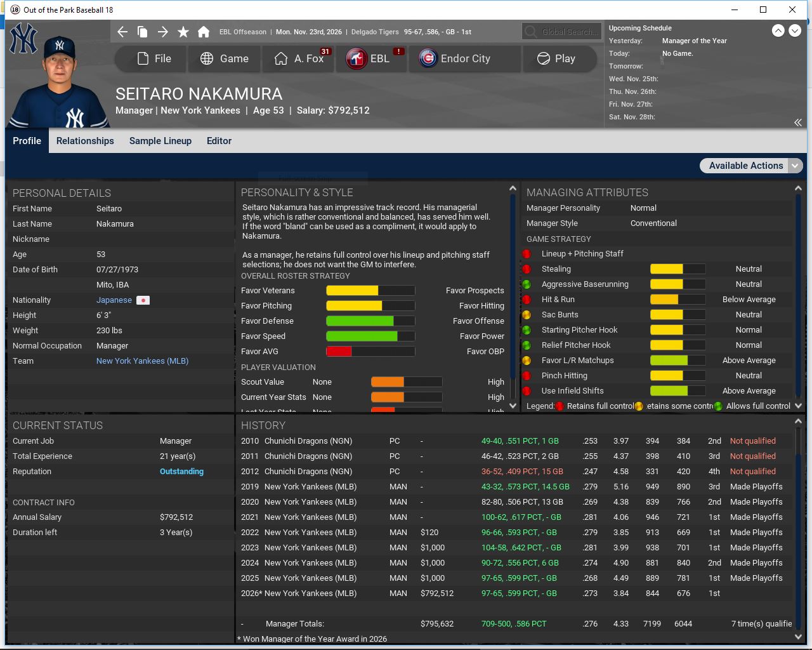Open the File menu
Viewport: 812px width, 650px height.
[x=151, y=58]
